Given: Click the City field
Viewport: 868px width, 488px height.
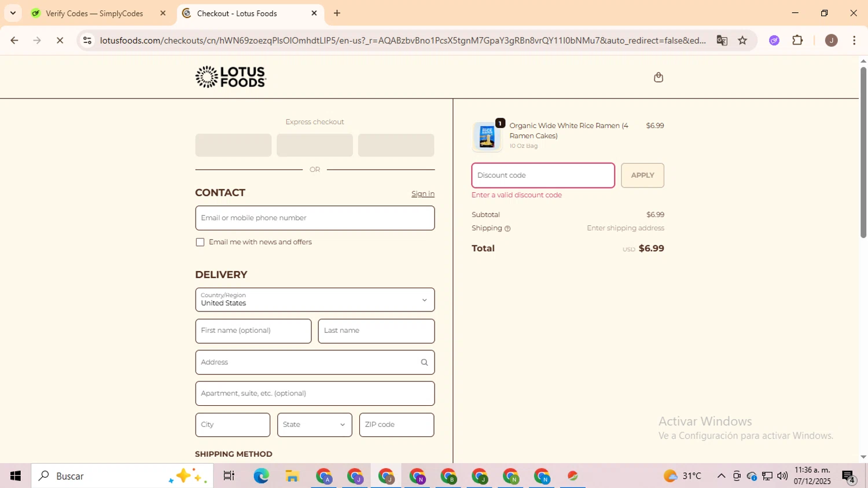Looking at the screenshot, I should tap(233, 425).
